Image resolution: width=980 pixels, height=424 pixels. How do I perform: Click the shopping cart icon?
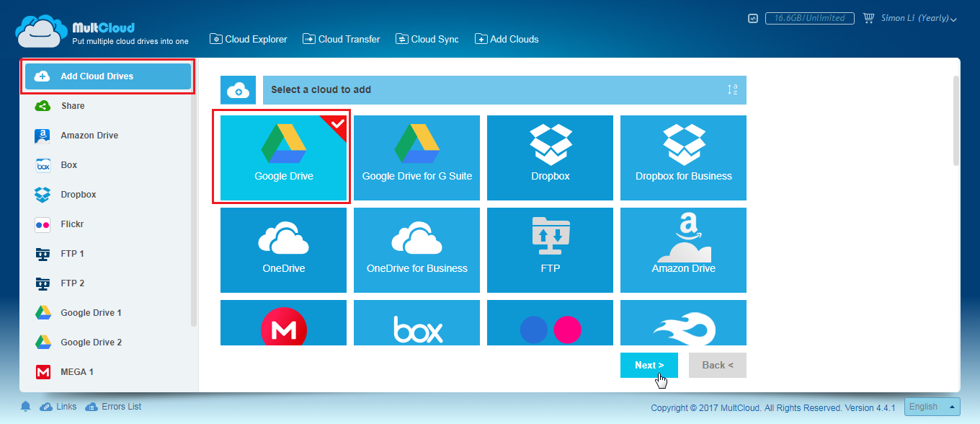pos(868,18)
